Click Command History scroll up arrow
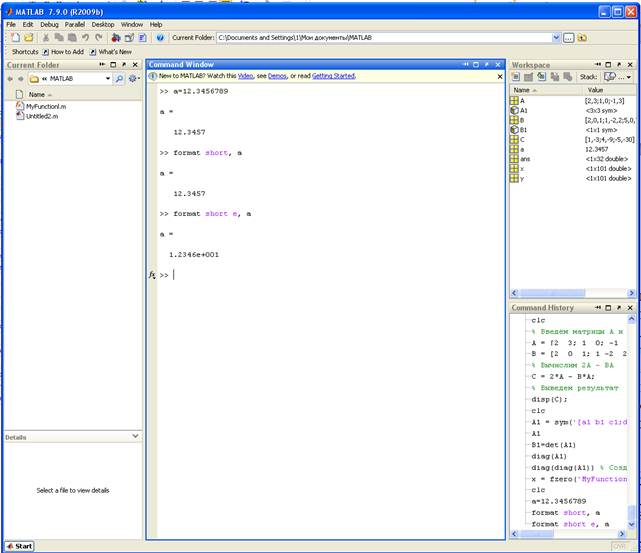This screenshot has height=553, width=641. (631, 318)
